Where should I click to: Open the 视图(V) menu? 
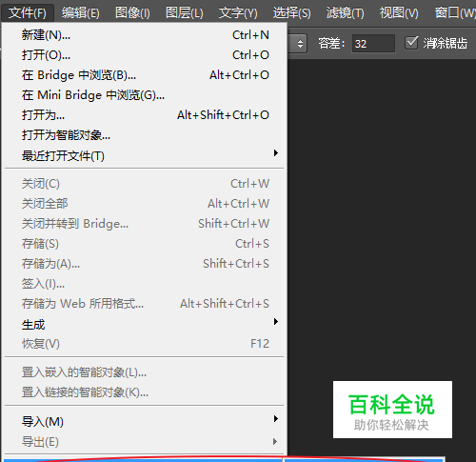click(x=399, y=13)
